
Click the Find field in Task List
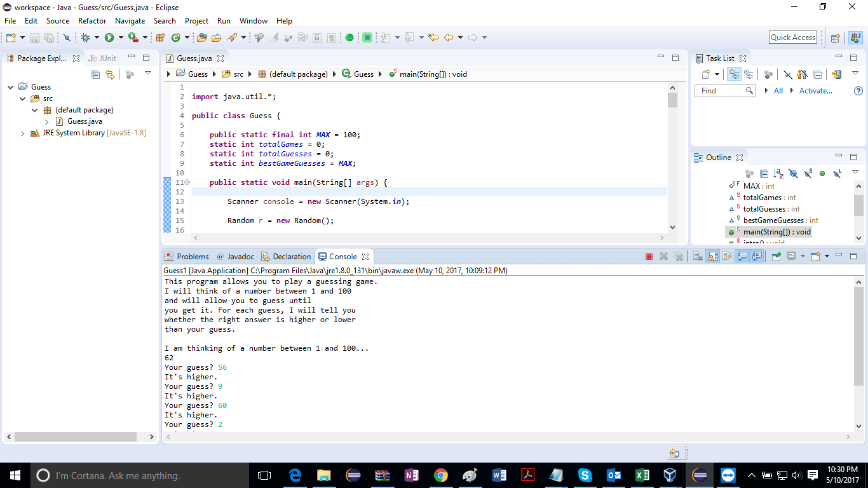[x=725, y=91]
